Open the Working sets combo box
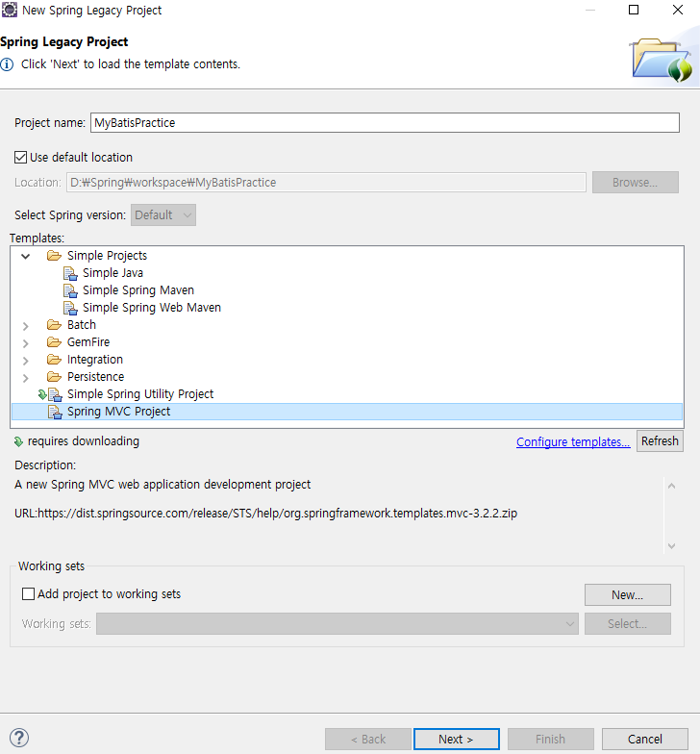The image size is (700, 754). 337,623
